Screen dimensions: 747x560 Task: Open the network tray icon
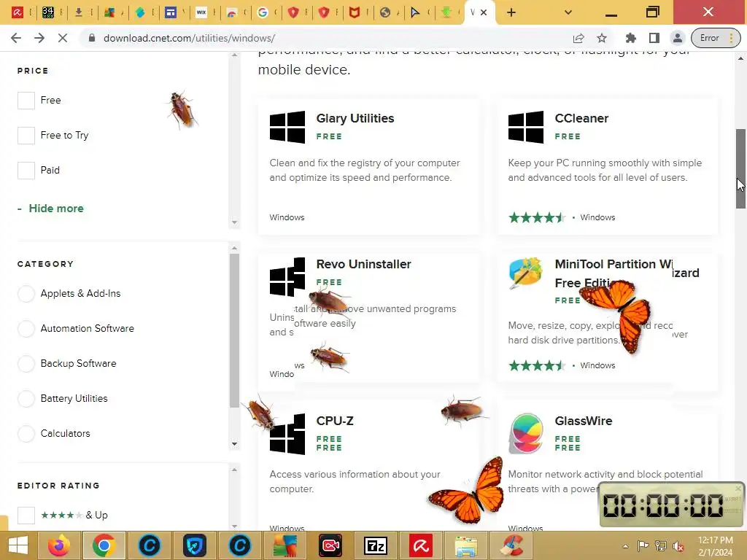[x=661, y=546]
